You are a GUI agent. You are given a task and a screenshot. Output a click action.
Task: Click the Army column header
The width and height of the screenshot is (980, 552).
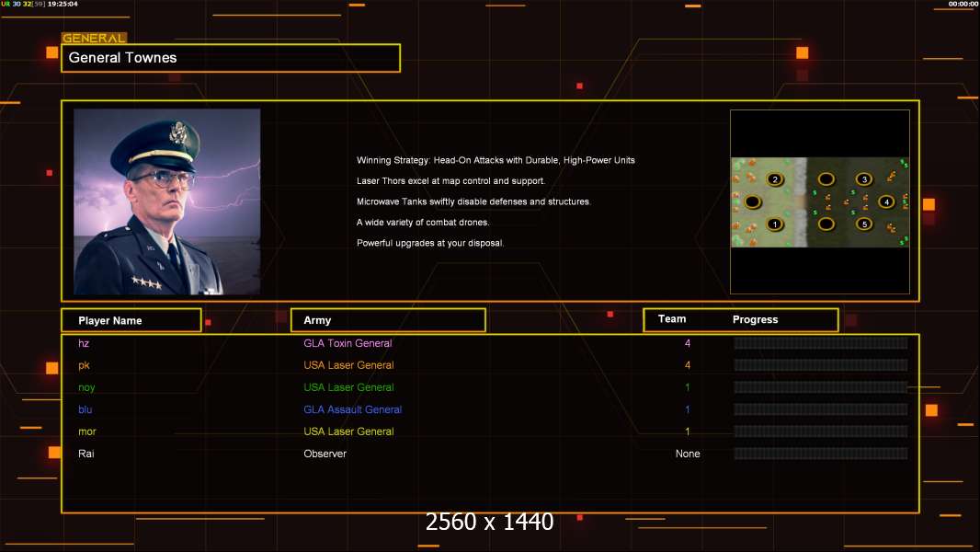[387, 320]
